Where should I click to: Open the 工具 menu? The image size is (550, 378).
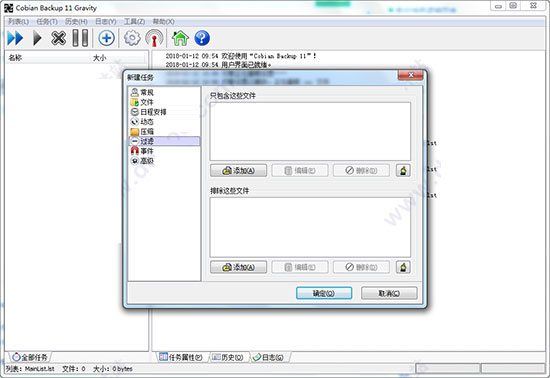tap(134, 22)
